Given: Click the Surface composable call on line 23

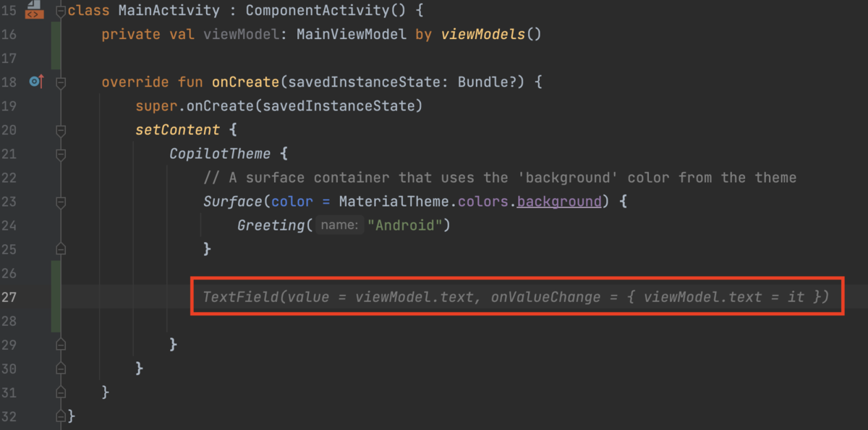Looking at the screenshot, I should click(x=232, y=202).
